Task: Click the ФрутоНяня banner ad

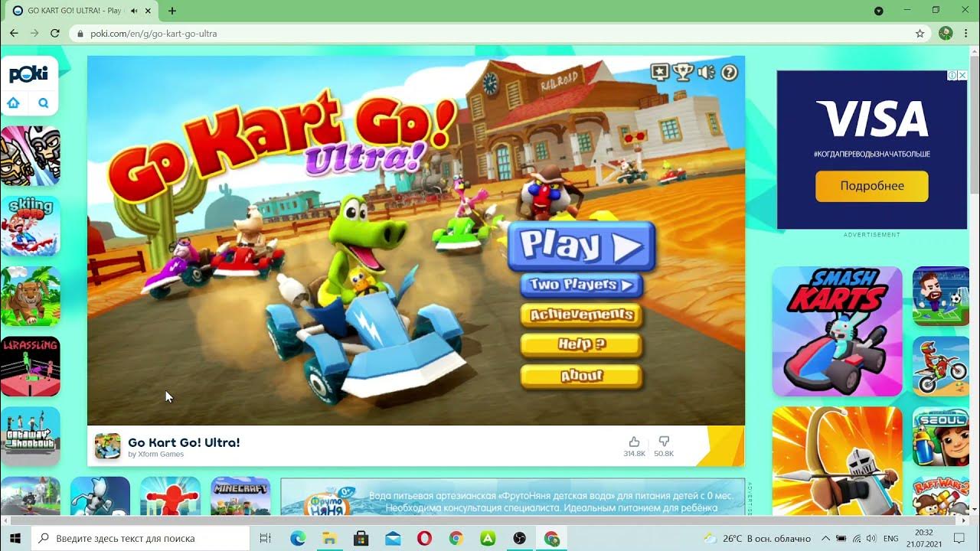Action: coord(513,497)
